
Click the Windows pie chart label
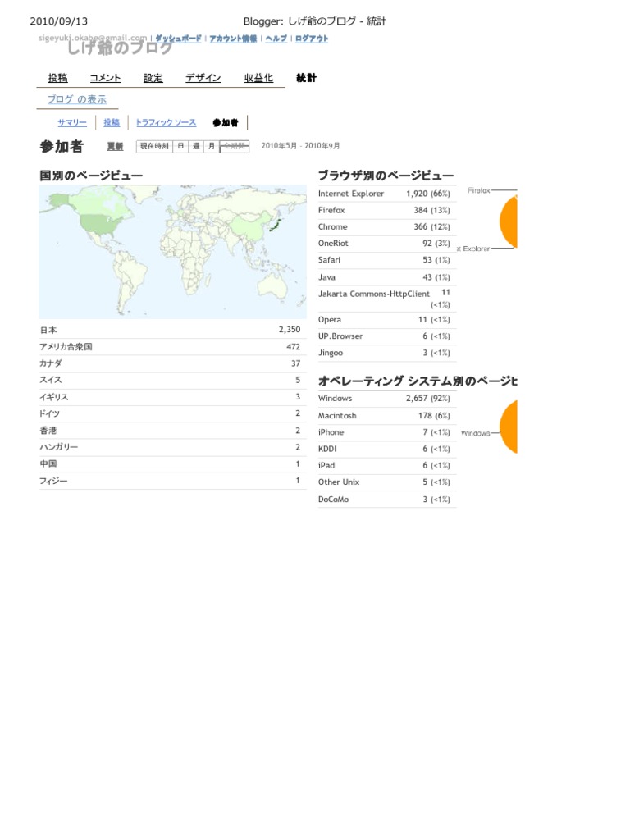click(x=475, y=433)
